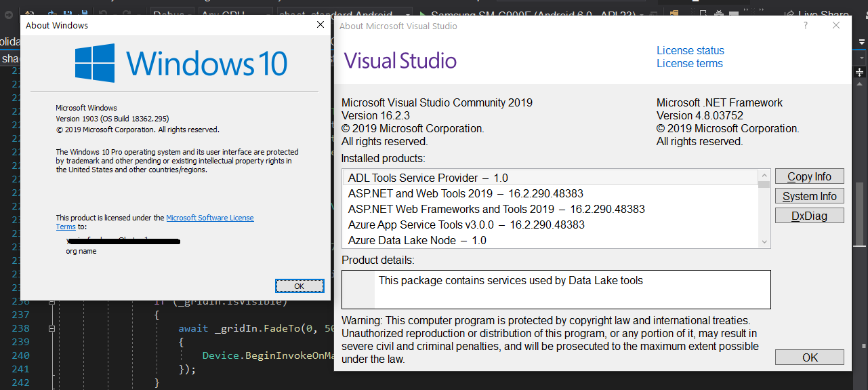Open the Microsoft Software License Terms link
The image size is (868, 390).
click(x=209, y=218)
